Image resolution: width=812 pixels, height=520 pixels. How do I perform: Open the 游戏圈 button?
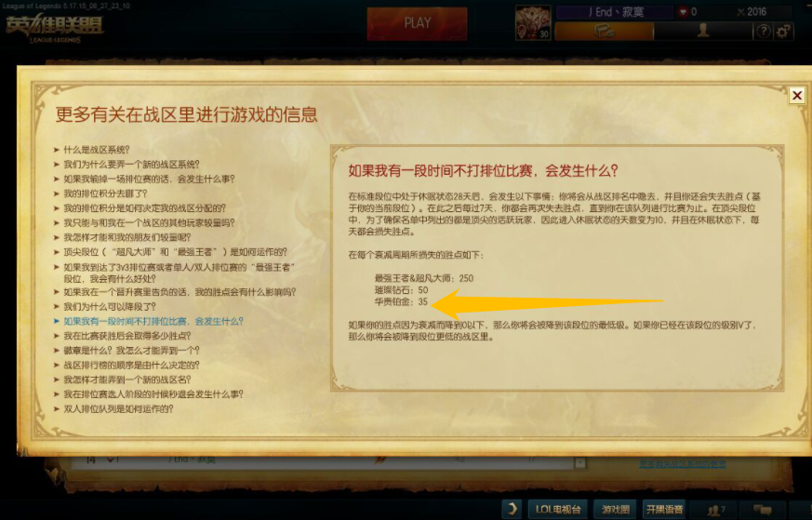(615, 510)
